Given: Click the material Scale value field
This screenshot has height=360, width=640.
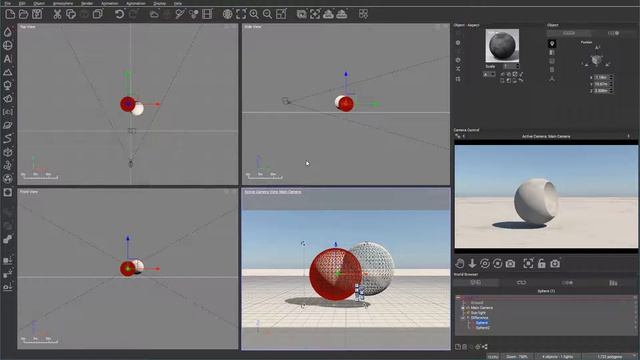Looking at the screenshot, I should [x=511, y=66].
